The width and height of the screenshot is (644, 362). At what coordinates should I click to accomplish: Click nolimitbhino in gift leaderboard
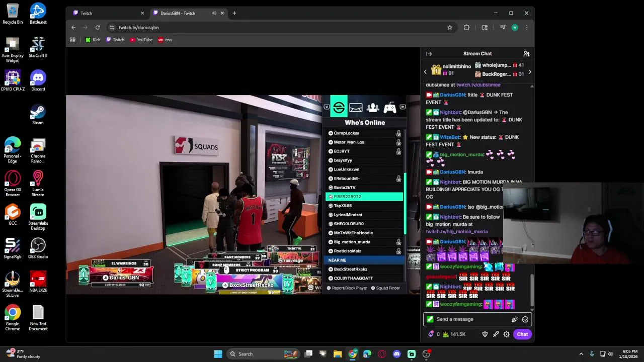[457, 66]
